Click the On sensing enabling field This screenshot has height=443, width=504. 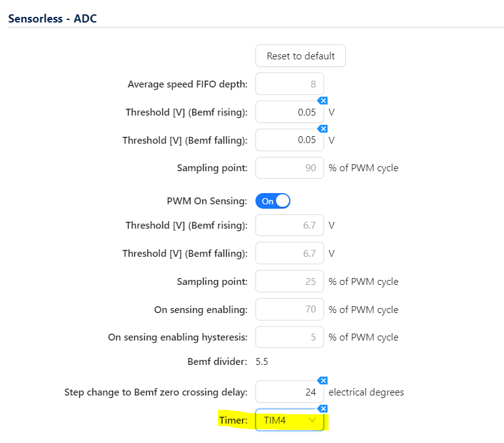(x=290, y=309)
